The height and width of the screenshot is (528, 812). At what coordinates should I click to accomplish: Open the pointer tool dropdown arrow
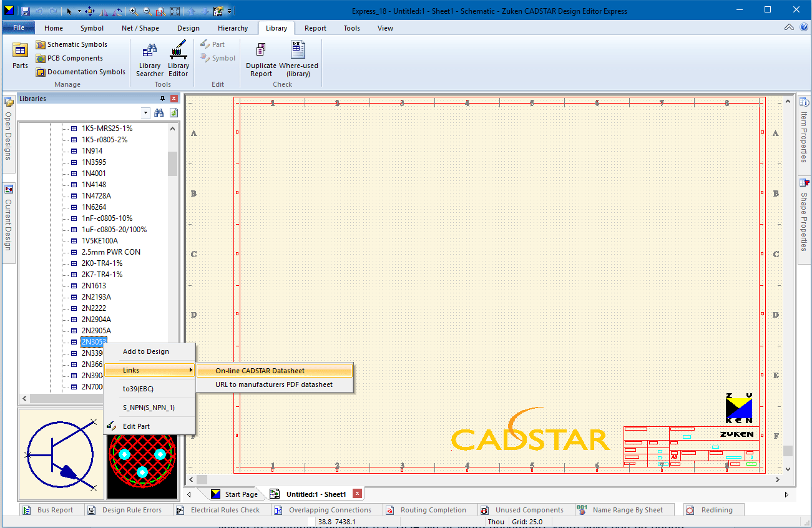pos(79,11)
